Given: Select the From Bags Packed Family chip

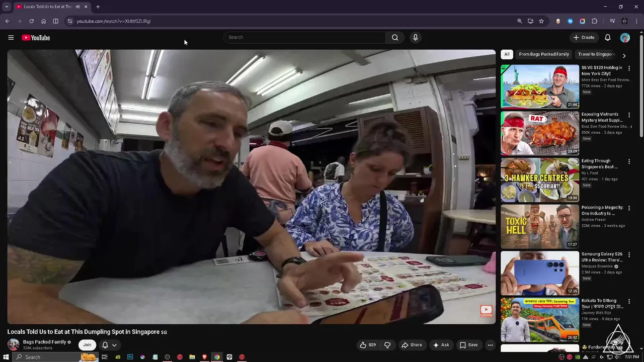Looking at the screenshot, I should point(544,54).
